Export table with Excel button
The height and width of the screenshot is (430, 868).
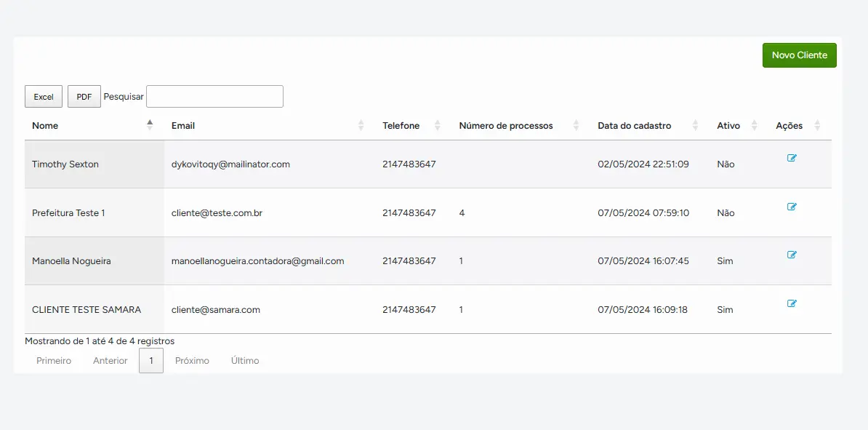coord(44,97)
